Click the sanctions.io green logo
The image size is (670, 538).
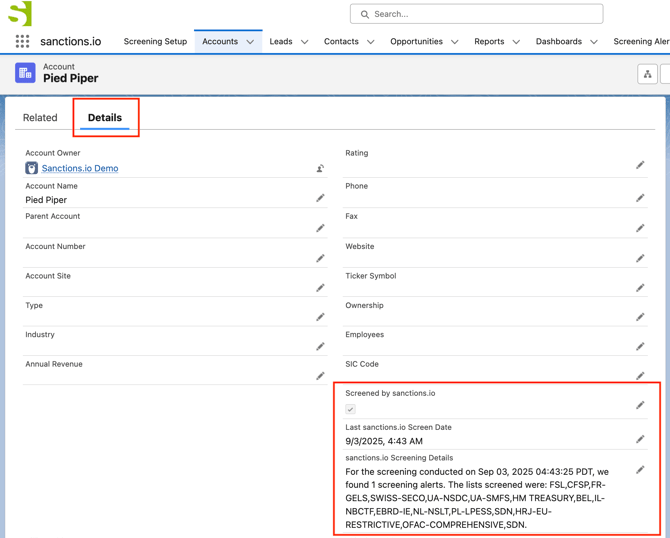[20, 13]
